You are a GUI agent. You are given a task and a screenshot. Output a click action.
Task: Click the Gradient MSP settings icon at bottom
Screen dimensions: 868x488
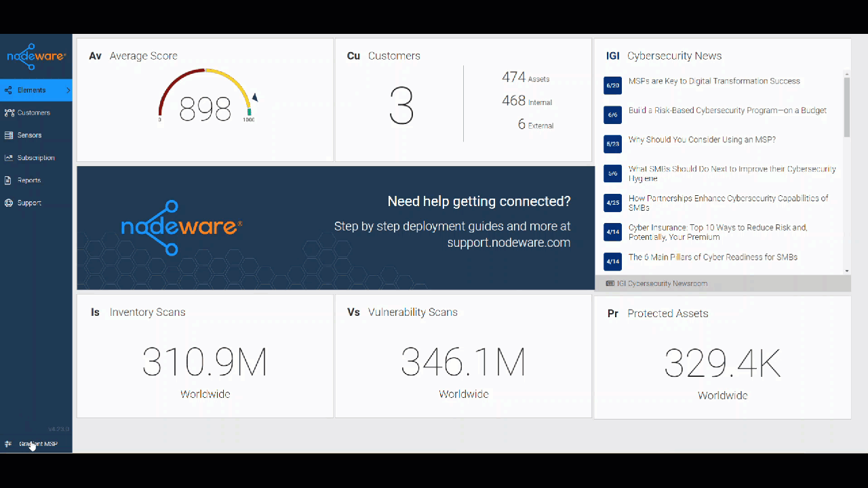(x=7, y=444)
